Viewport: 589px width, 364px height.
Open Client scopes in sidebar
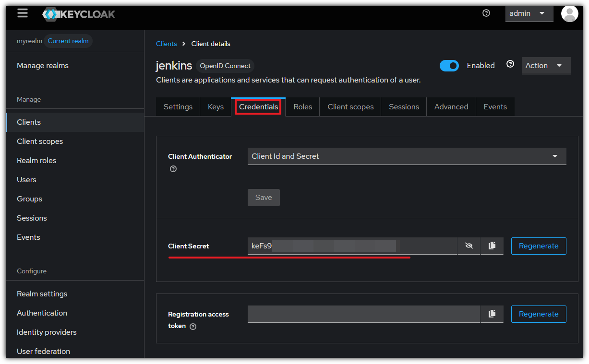[x=75, y=141]
